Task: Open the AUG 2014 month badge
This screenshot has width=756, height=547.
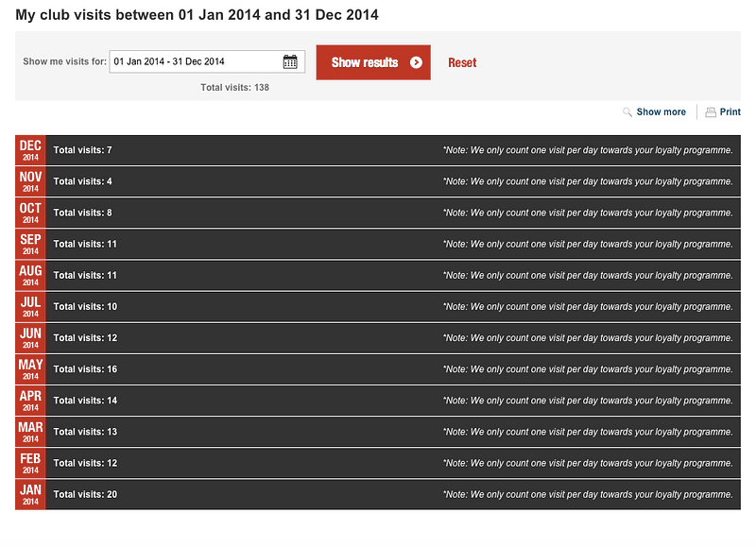Action: click(x=30, y=275)
